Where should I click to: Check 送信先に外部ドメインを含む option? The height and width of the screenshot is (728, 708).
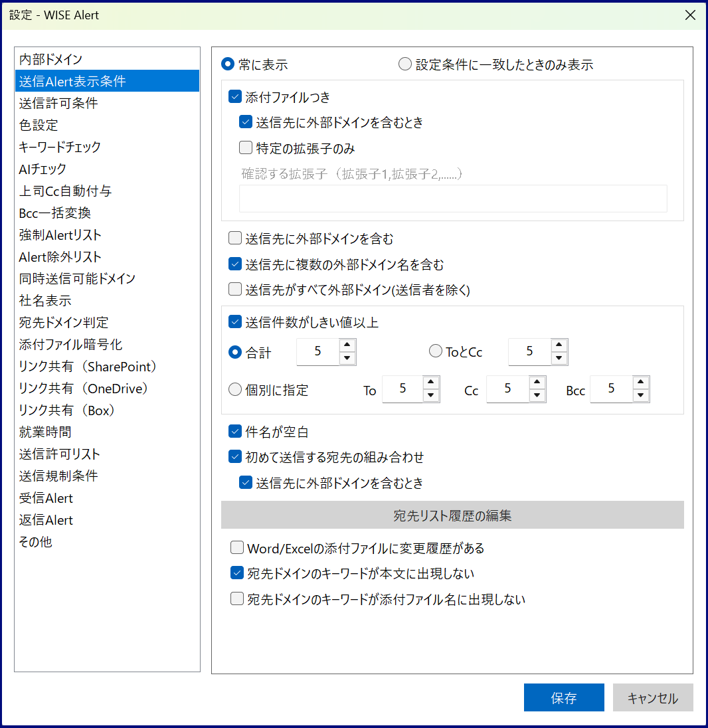point(235,238)
